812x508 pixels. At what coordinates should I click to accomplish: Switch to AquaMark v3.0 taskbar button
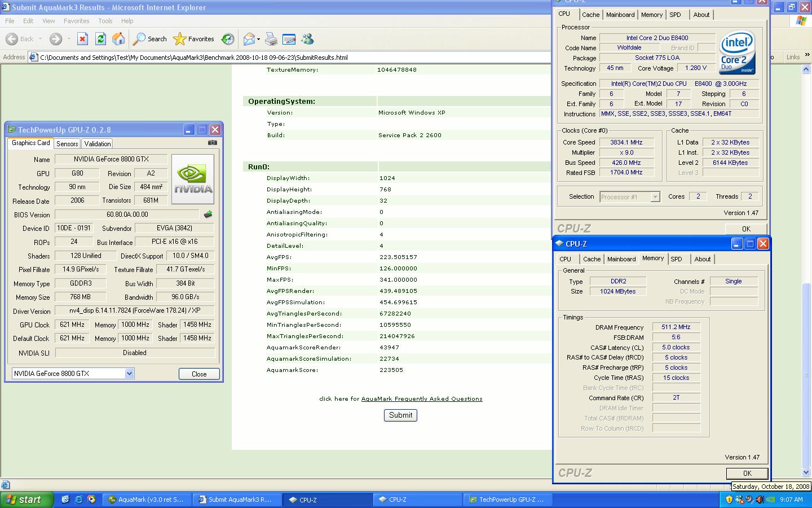point(146,500)
